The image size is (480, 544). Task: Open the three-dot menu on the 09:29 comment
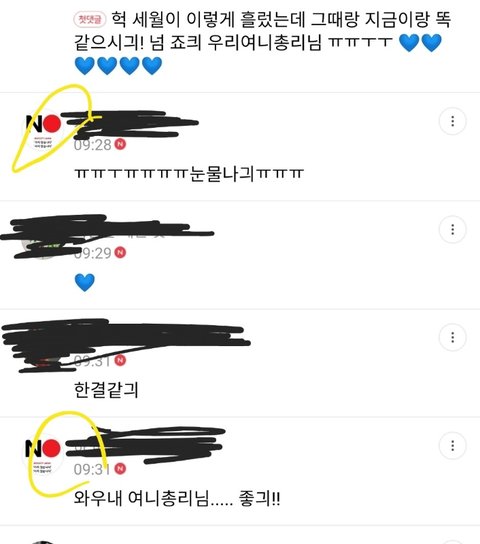pos(452,229)
